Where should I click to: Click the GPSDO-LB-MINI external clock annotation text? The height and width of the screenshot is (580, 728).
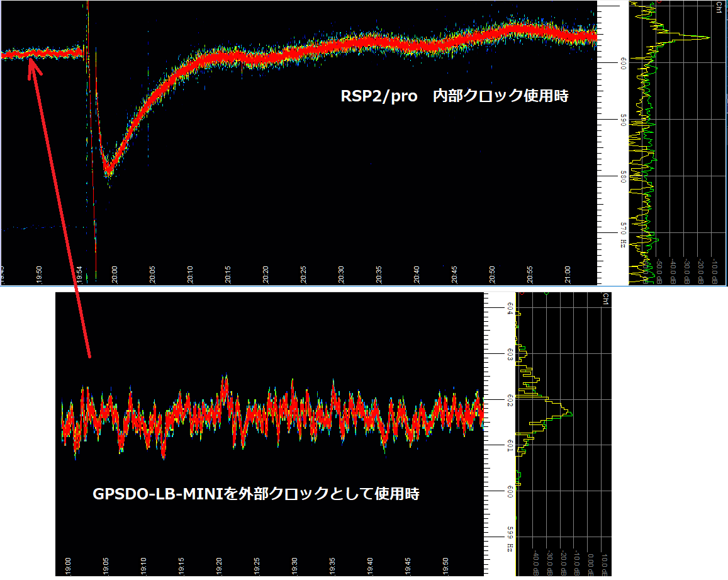(255, 494)
